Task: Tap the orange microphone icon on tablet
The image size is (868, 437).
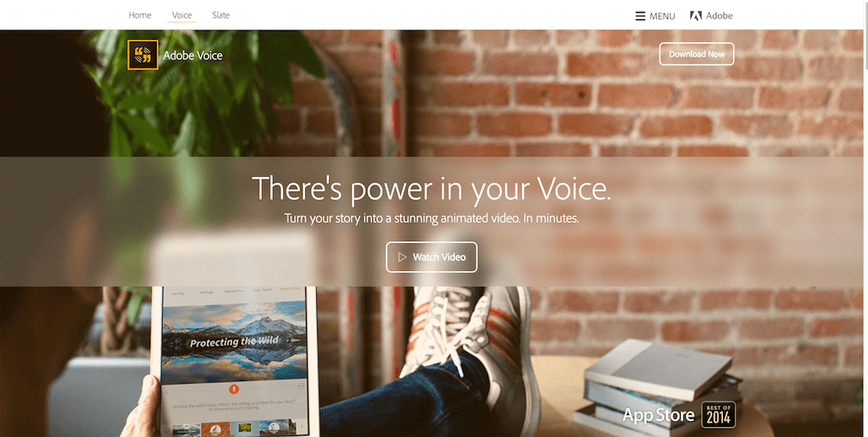Action: click(x=234, y=389)
